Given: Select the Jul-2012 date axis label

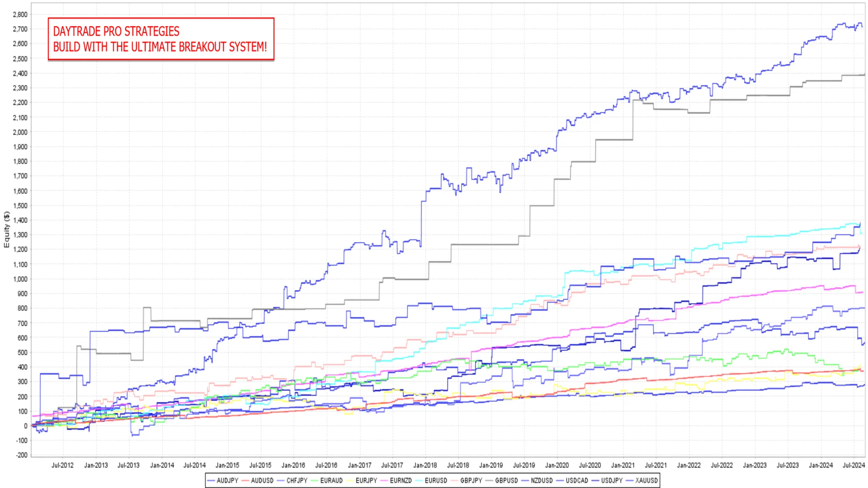Looking at the screenshot, I should coord(62,465).
